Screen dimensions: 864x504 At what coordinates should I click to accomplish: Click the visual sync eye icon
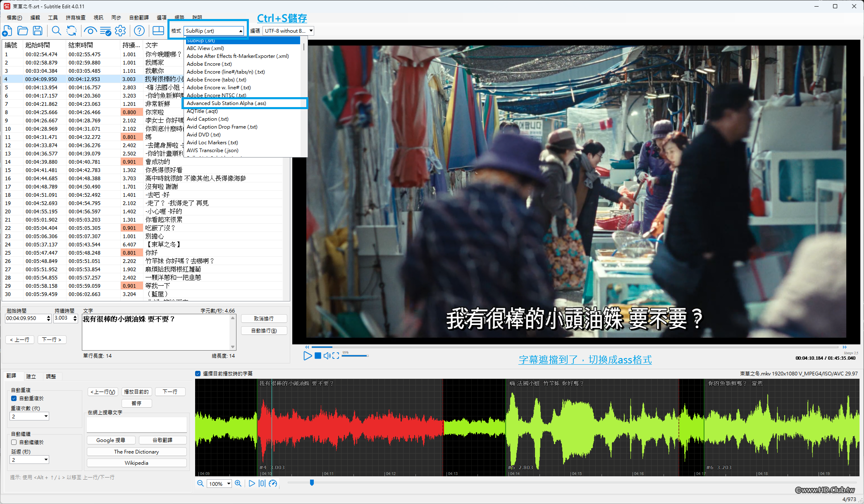click(90, 31)
